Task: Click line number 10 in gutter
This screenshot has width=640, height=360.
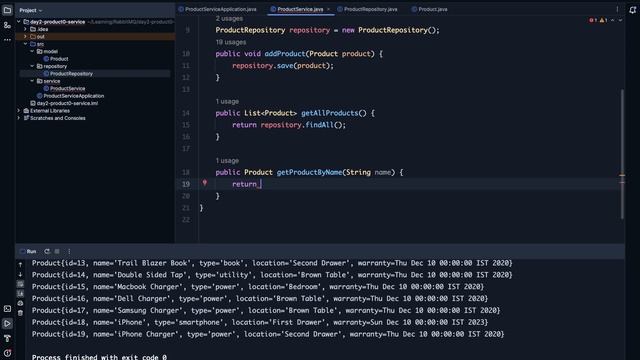Action: pos(186,53)
